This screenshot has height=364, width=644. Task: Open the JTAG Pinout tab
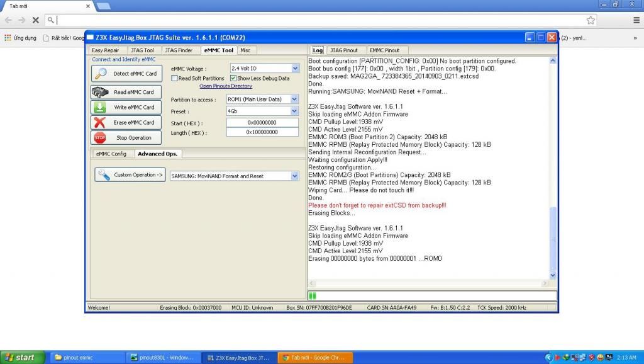(x=344, y=50)
